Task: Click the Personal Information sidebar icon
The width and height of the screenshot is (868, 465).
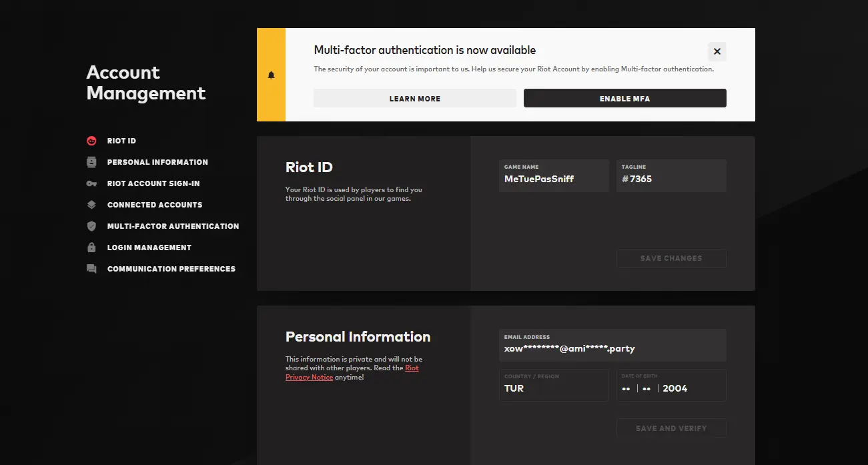Action: [x=91, y=162]
